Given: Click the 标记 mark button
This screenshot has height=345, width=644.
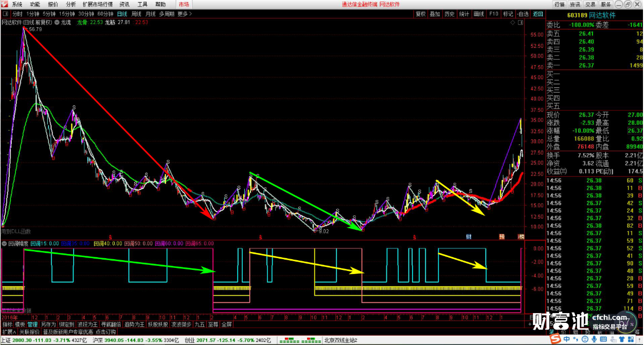Looking at the screenshot, I should click(508, 14).
